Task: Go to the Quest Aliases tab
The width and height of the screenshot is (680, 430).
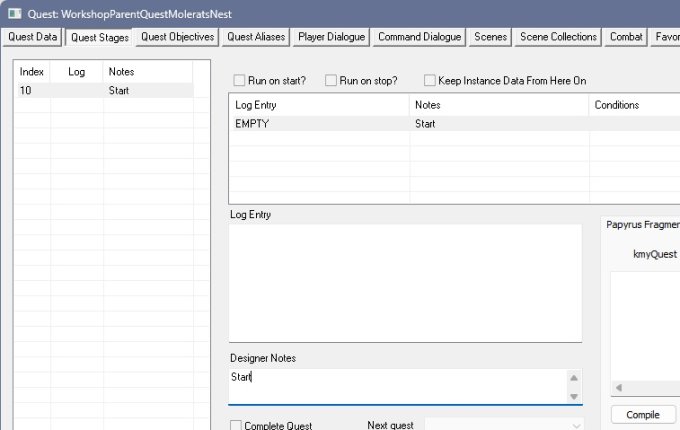Action: 256,37
